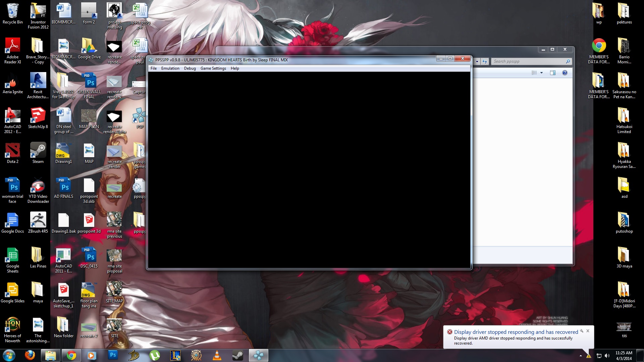Show hidden system tray icons
The height and width of the screenshot is (362, 644).
(x=581, y=356)
